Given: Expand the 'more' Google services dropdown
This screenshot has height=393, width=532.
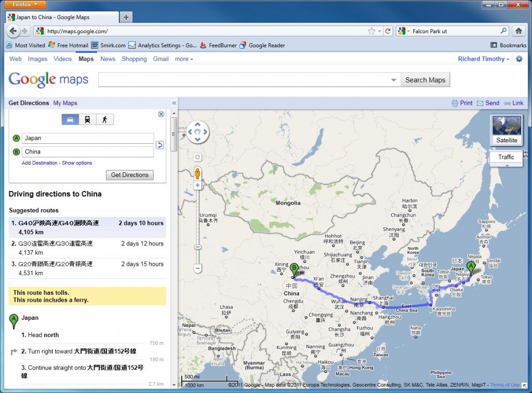Looking at the screenshot, I should (184, 59).
